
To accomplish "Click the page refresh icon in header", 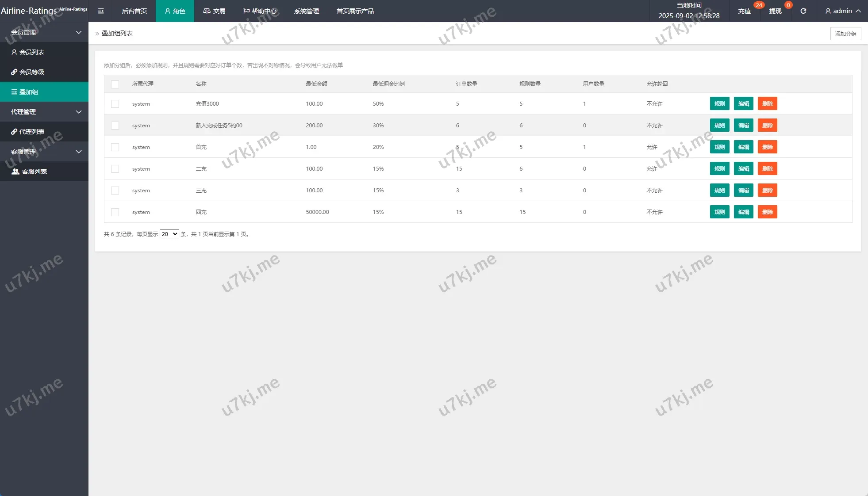I will 803,11.
